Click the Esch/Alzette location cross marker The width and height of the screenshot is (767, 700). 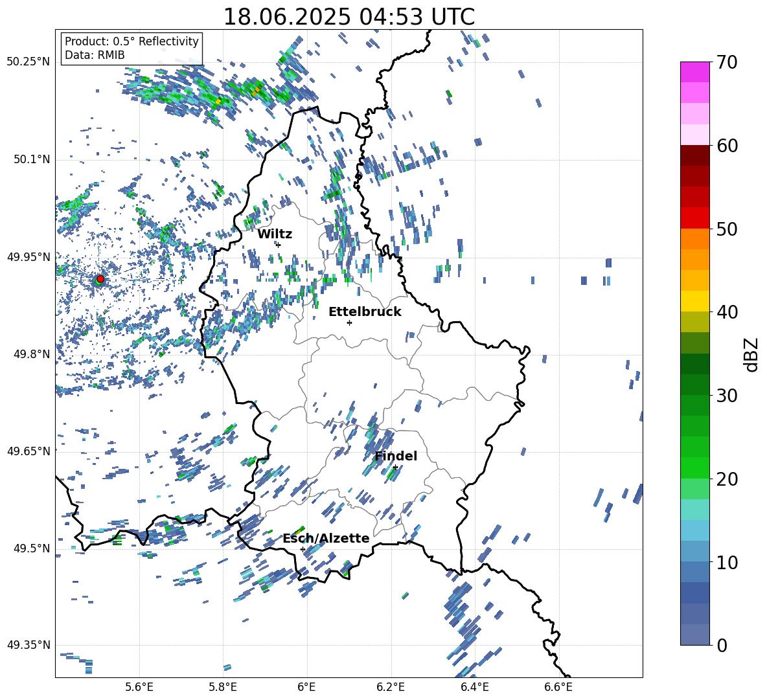tap(303, 549)
